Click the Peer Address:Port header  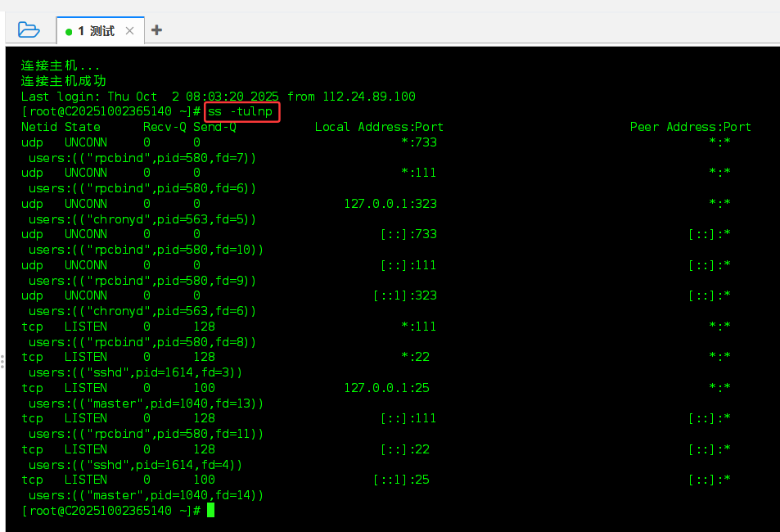pos(690,127)
